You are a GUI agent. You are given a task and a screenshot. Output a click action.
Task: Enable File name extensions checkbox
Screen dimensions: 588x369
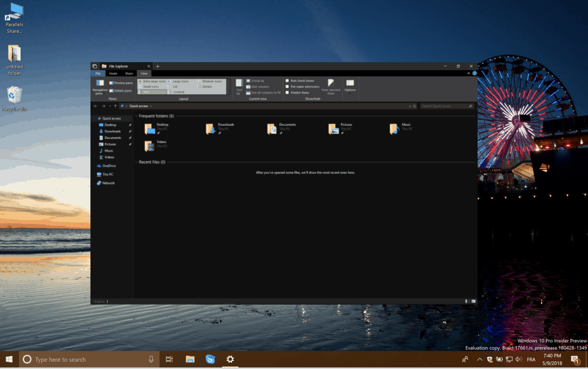pyautogui.click(x=287, y=86)
